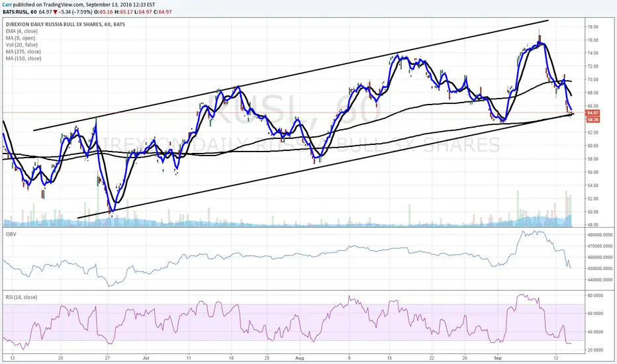
Task: Select the "MA (150, close)" indicator legend
Action: click(x=23, y=58)
